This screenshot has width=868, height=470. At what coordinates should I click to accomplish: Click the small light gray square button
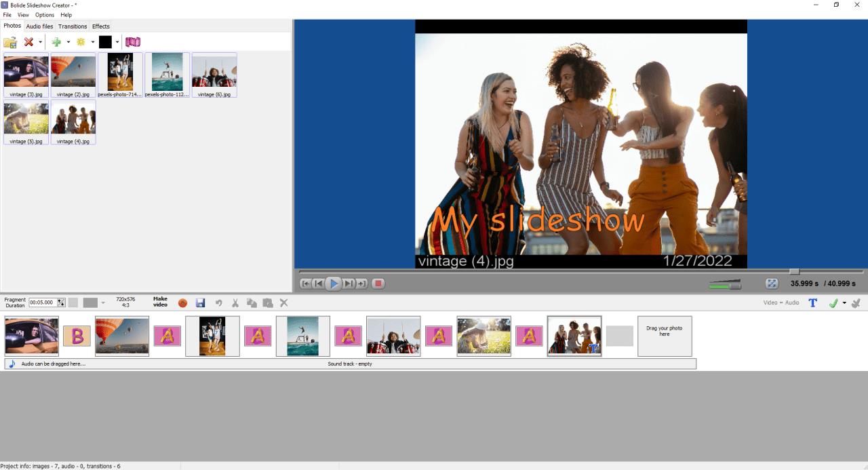pos(73,302)
